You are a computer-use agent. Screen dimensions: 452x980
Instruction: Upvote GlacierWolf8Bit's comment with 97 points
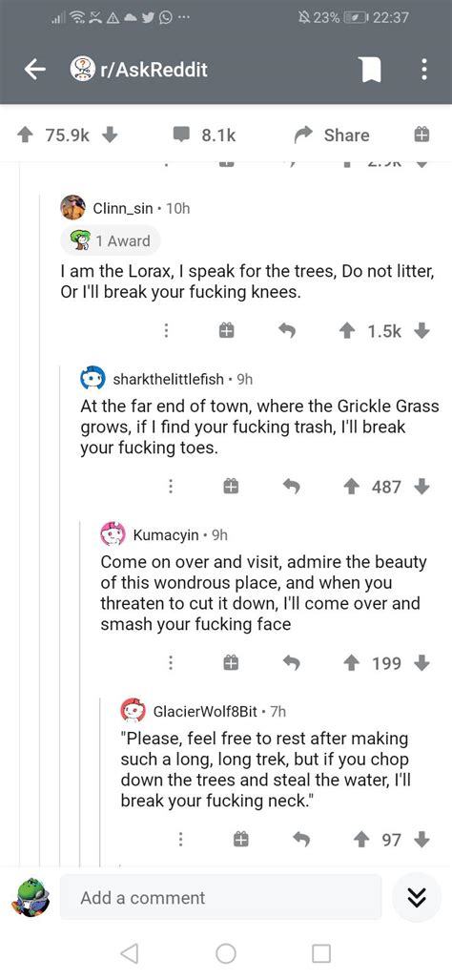[x=360, y=840]
